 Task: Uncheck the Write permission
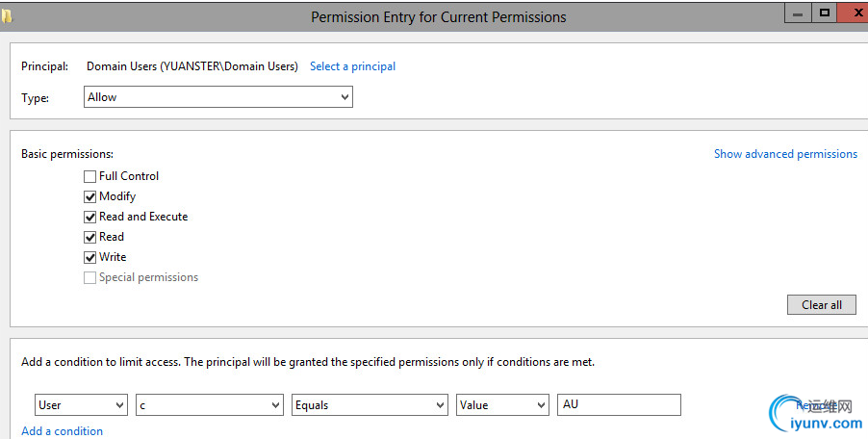click(x=89, y=257)
